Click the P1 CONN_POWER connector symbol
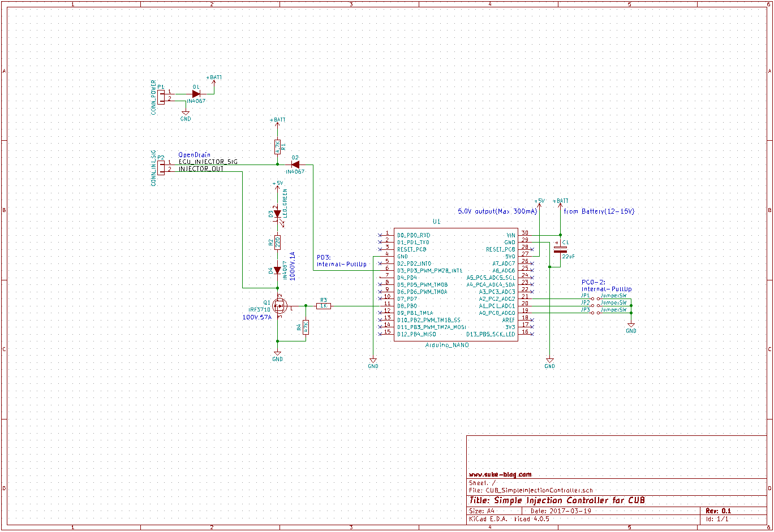The image size is (774, 532). click(161, 97)
